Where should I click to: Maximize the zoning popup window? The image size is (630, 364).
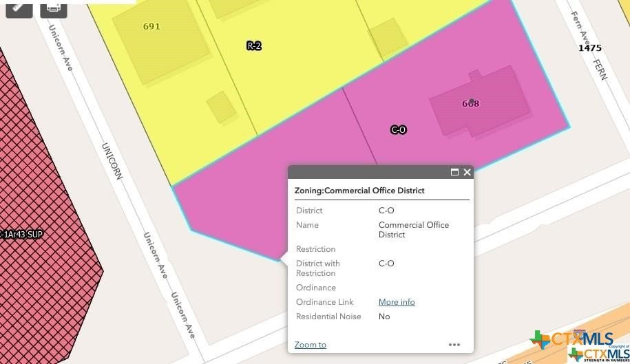pos(454,172)
